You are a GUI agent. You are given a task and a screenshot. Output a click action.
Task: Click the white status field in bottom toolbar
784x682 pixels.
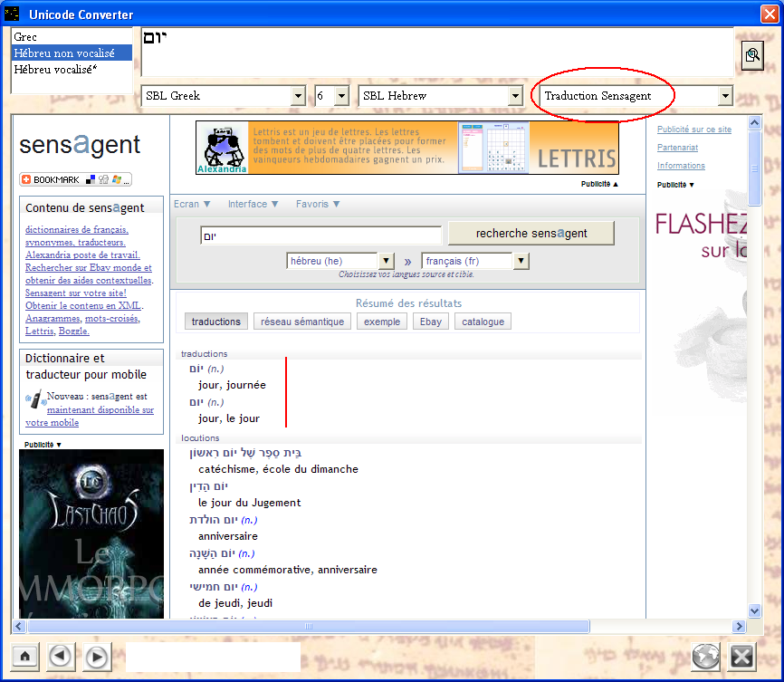[x=213, y=657]
